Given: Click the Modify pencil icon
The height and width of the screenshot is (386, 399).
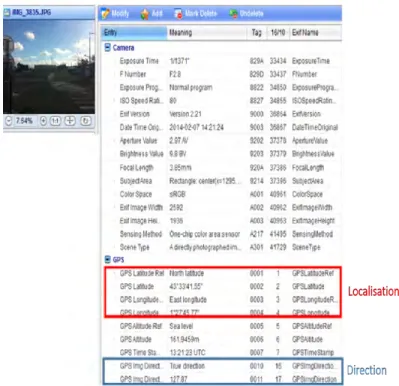Looking at the screenshot, I should click(105, 13).
